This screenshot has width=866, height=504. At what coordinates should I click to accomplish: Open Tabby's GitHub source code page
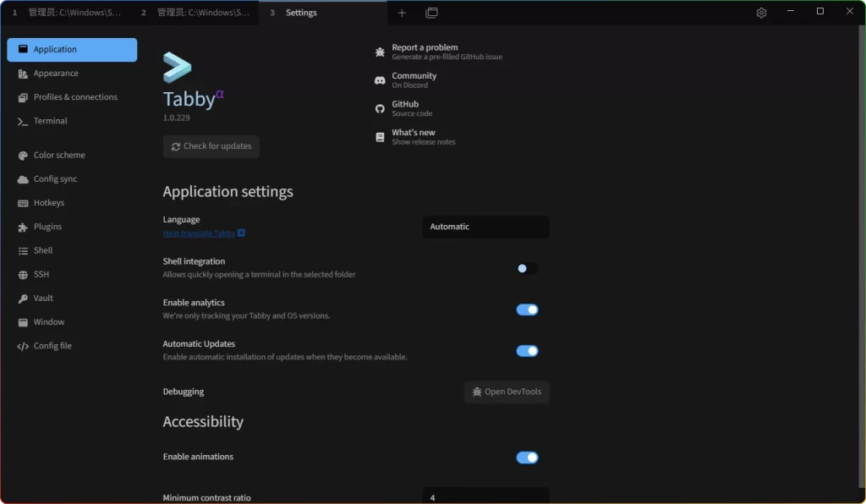(404, 107)
